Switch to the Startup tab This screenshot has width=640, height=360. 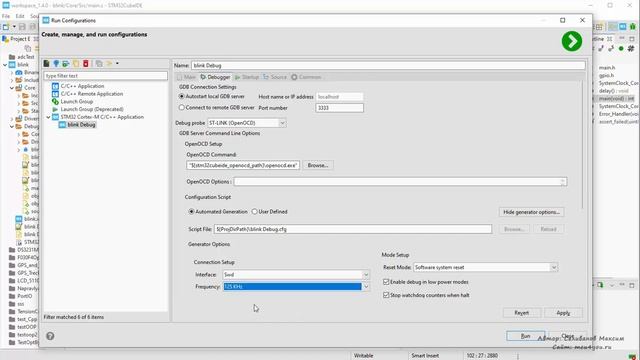[x=247, y=77]
